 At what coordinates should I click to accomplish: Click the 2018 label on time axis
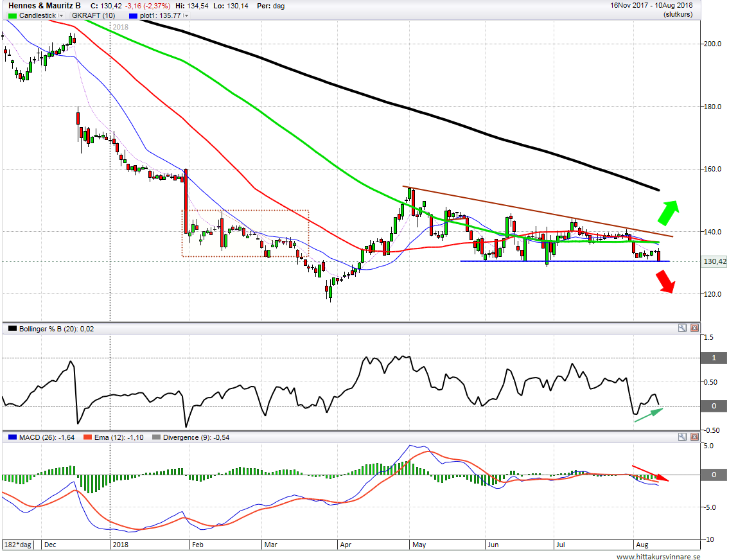coord(120,545)
